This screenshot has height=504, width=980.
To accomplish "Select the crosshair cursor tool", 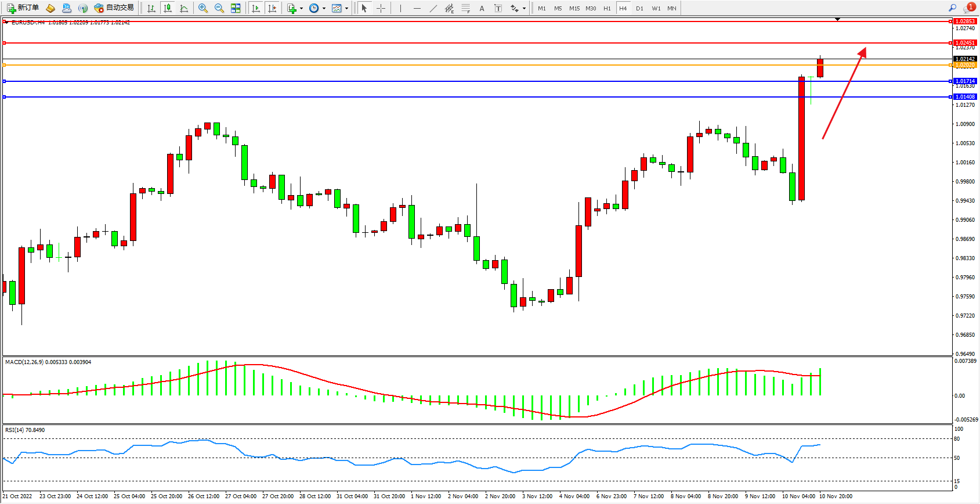I will pos(381,8).
